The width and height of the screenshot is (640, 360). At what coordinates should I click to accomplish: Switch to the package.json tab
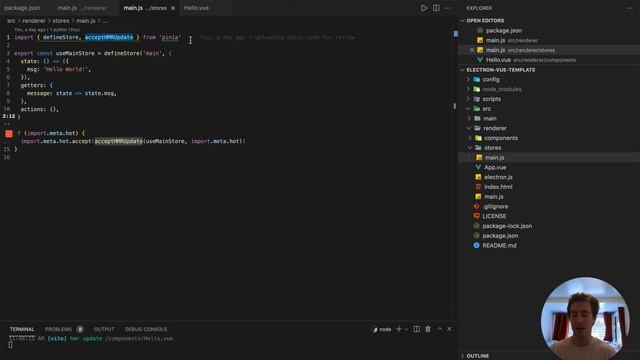point(22,8)
